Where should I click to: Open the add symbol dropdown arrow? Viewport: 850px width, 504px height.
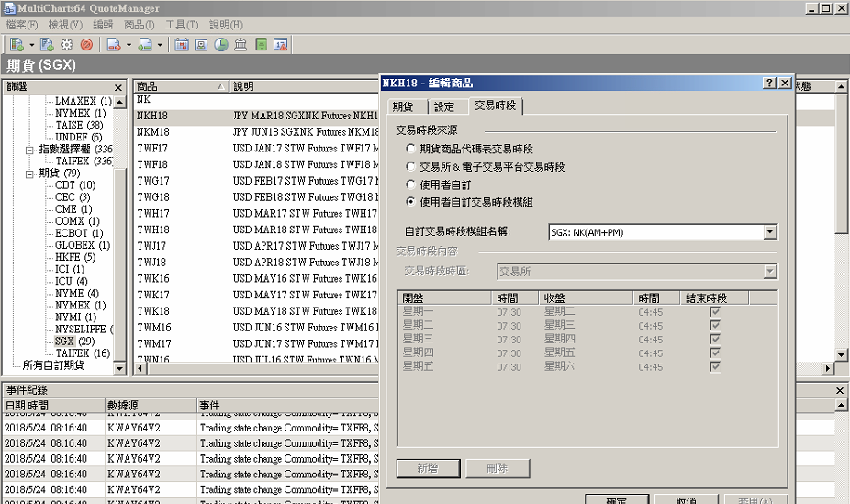(31, 45)
